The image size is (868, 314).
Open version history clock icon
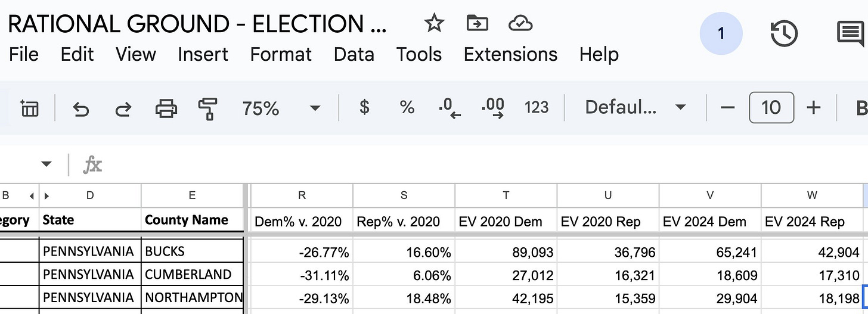click(x=784, y=34)
